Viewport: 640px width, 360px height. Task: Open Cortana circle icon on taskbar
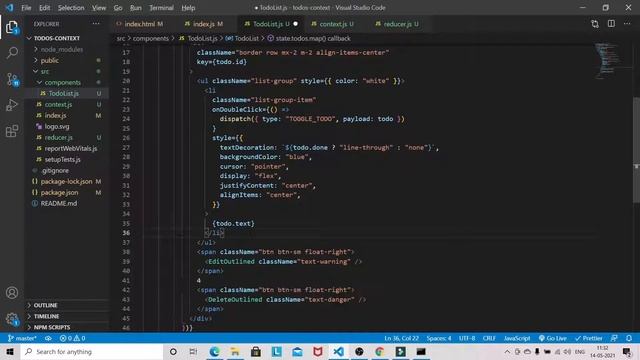pos(173,351)
